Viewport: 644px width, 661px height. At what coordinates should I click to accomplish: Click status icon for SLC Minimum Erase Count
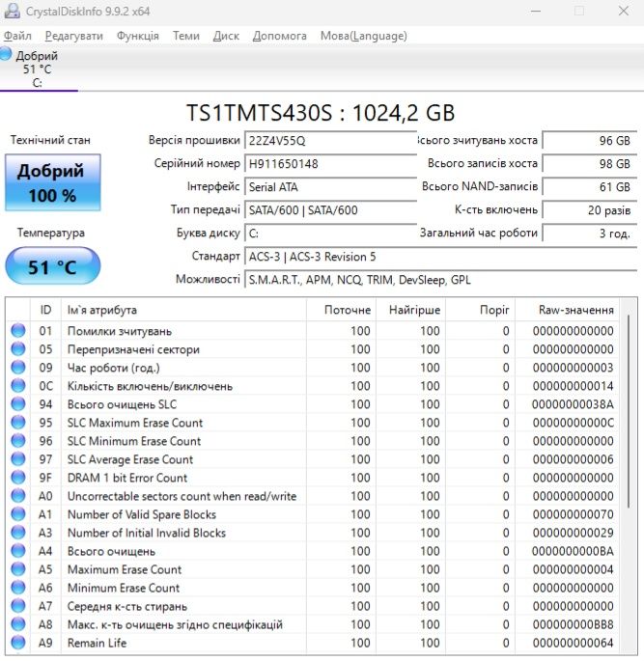pyautogui.click(x=18, y=441)
